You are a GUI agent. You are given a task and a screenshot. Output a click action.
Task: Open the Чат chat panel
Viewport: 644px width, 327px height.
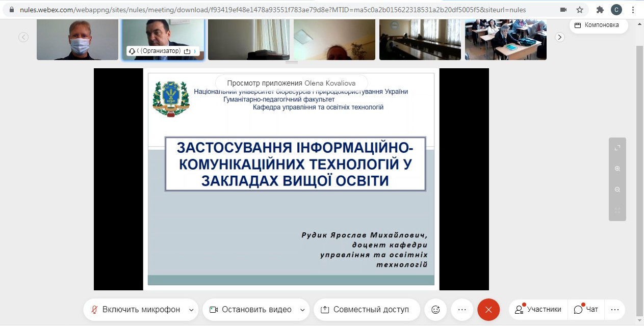(586, 310)
